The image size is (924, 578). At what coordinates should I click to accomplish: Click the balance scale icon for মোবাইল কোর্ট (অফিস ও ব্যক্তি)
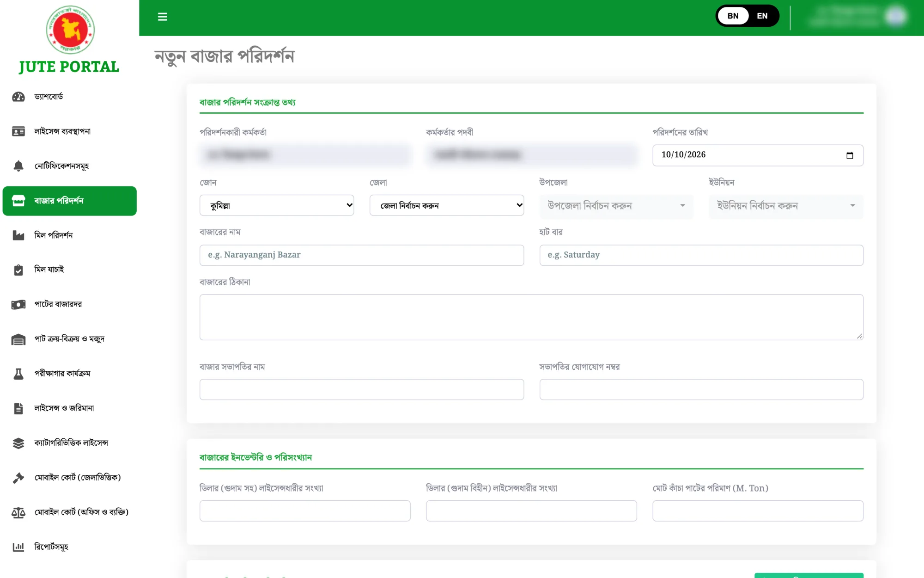coord(18,512)
